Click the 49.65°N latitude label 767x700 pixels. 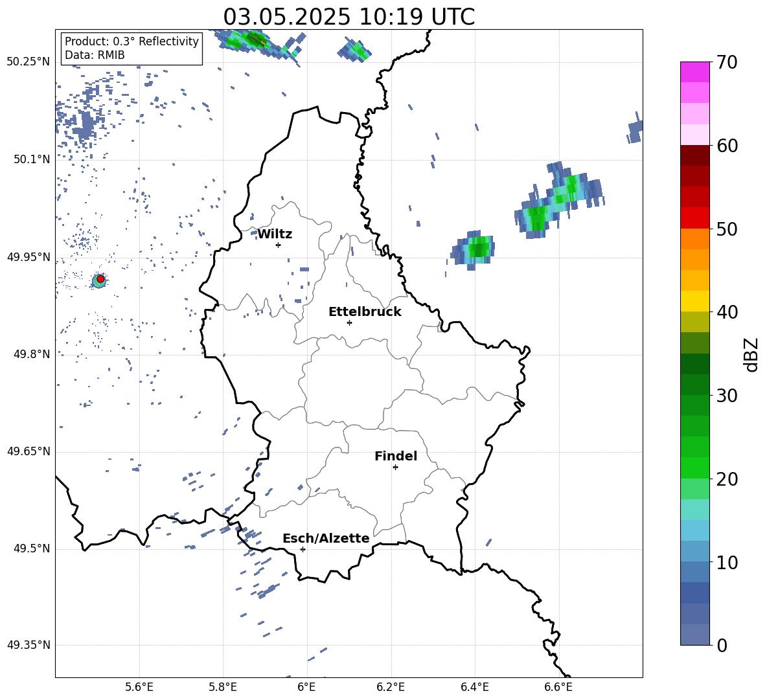(29, 451)
